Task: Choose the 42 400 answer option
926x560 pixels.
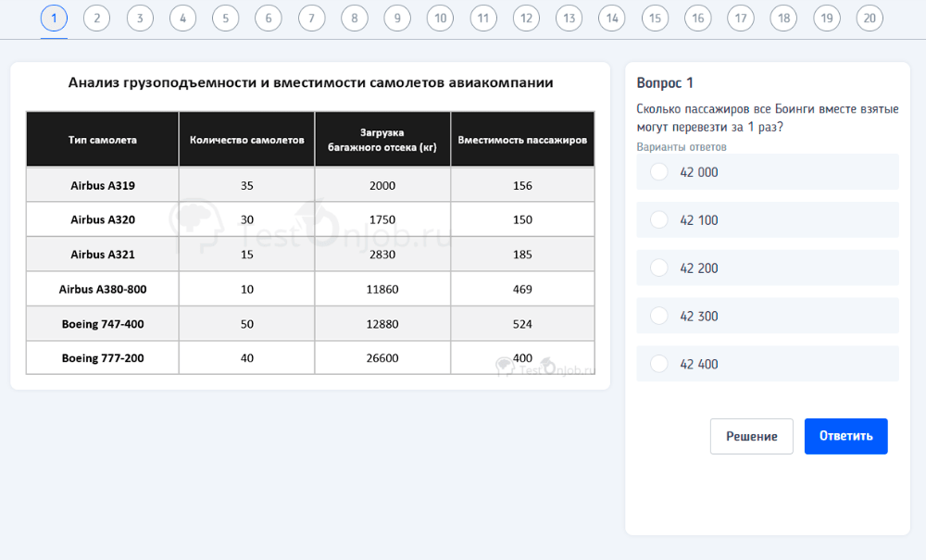Action: pyautogui.click(x=659, y=365)
